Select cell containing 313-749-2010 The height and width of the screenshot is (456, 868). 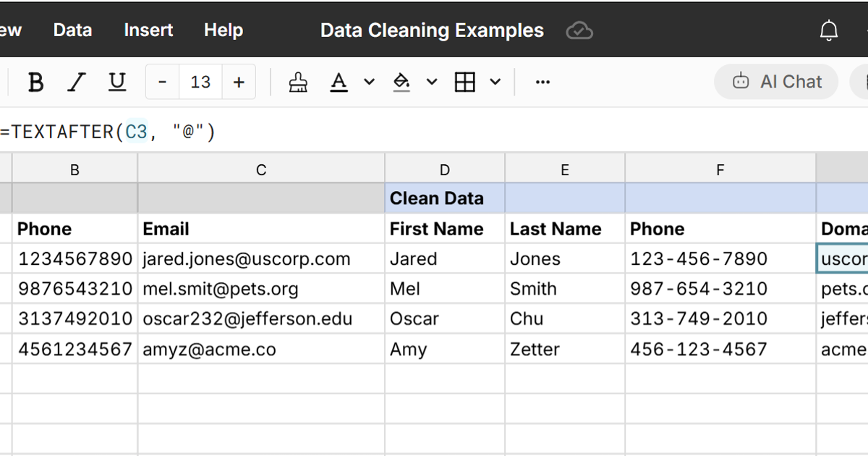[720, 319]
